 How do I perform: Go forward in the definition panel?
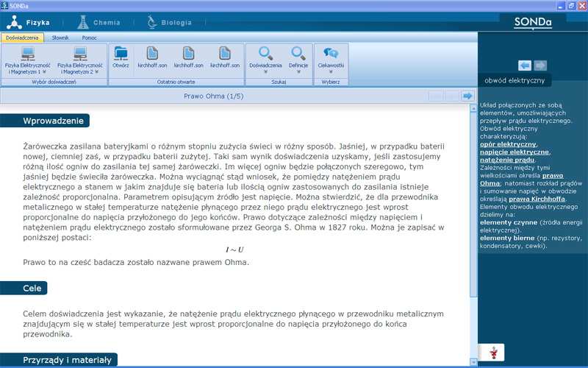[x=540, y=66]
